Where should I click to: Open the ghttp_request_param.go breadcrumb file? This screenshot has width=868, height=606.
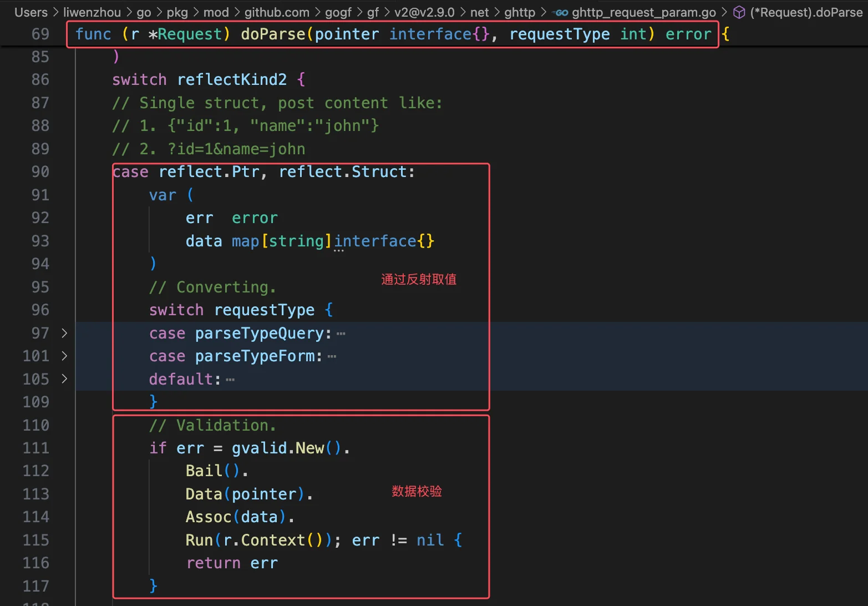point(643,12)
